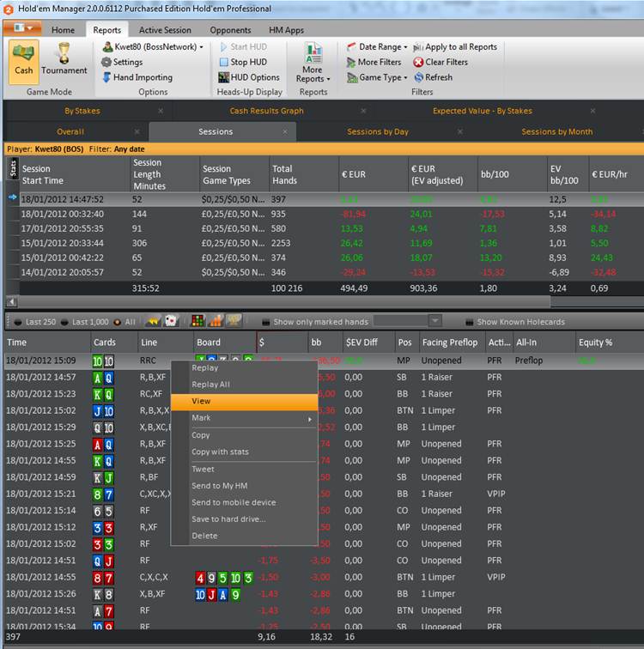Open Hand Importing
Screen dimensions: 644x649
(x=137, y=77)
